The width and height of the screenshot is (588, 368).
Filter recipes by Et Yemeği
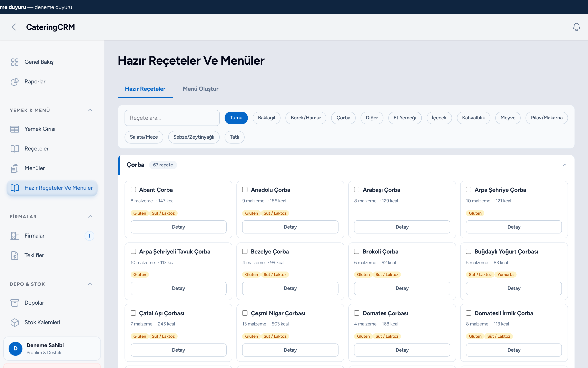point(405,118)
